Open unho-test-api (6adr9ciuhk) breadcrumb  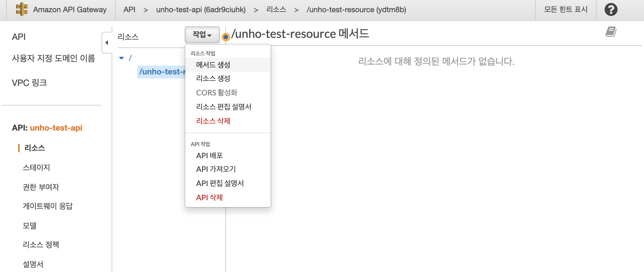201,9
